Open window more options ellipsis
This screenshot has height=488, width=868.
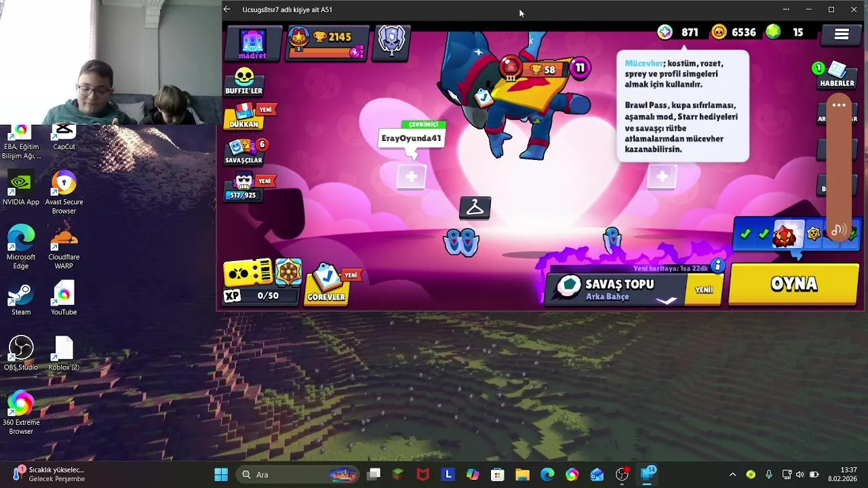(x=786, y=9)
